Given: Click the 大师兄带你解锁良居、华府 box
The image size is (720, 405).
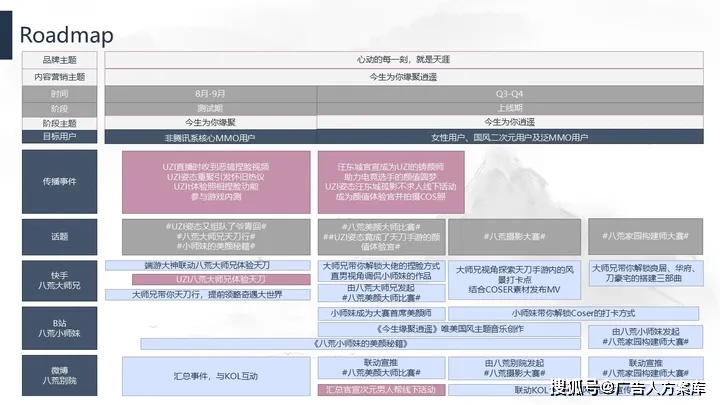Looking at the screenshot, I should [645, 273].
